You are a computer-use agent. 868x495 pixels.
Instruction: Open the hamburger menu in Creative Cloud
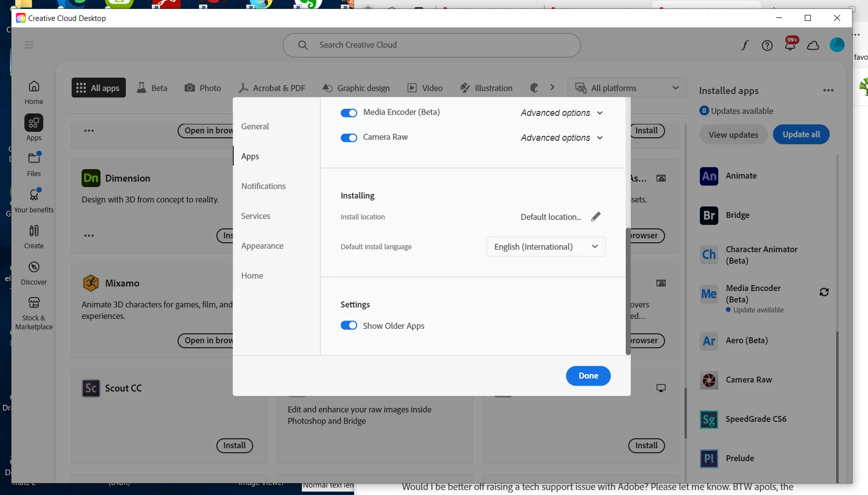tap(29, 45)
